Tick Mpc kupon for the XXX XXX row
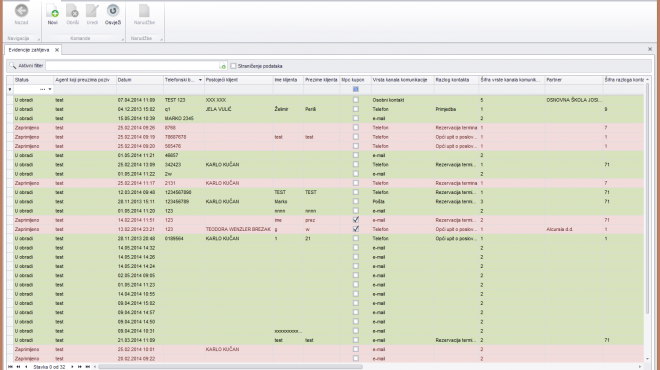Screen dimensions: 660x370 (356, 100)
